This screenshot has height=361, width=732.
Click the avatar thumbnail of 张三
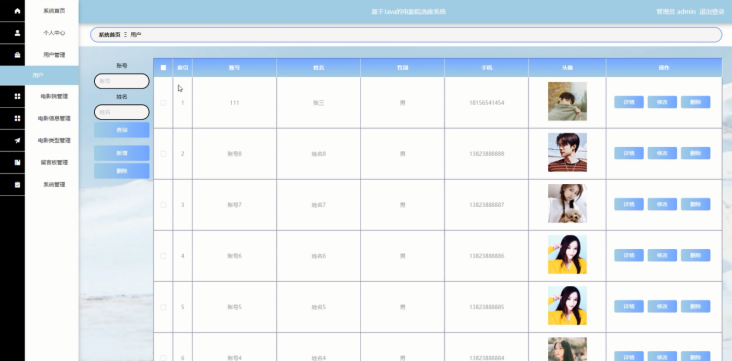567,101
